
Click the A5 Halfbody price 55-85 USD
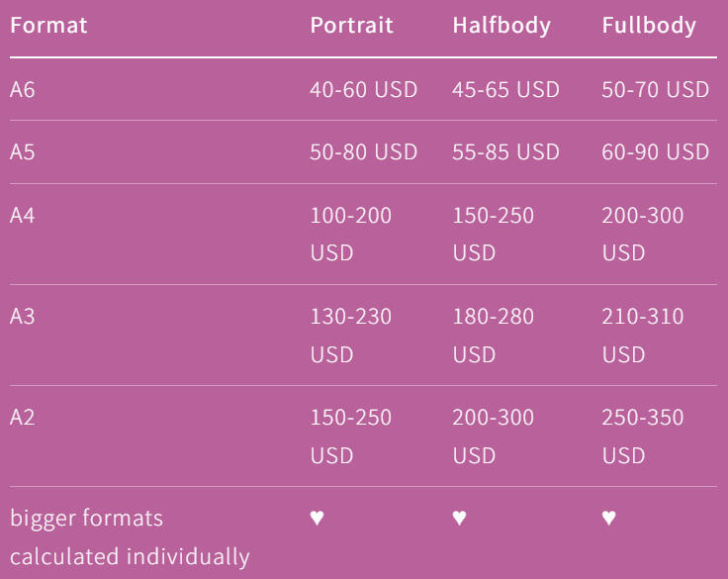[x=505, y=151]
